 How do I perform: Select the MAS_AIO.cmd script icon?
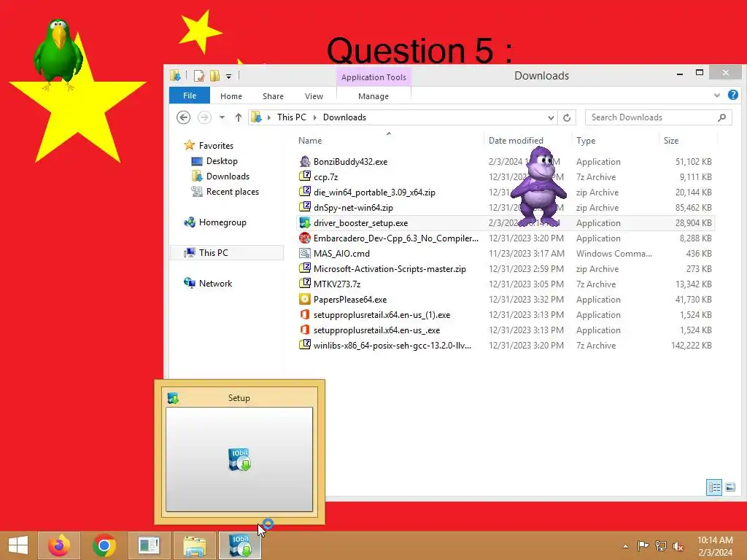pos(304,253)
